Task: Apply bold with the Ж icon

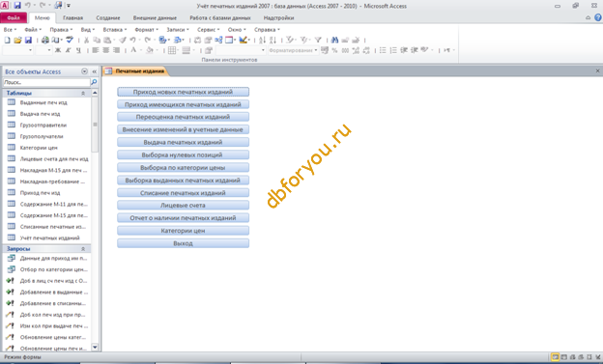Action: (58, 50)
